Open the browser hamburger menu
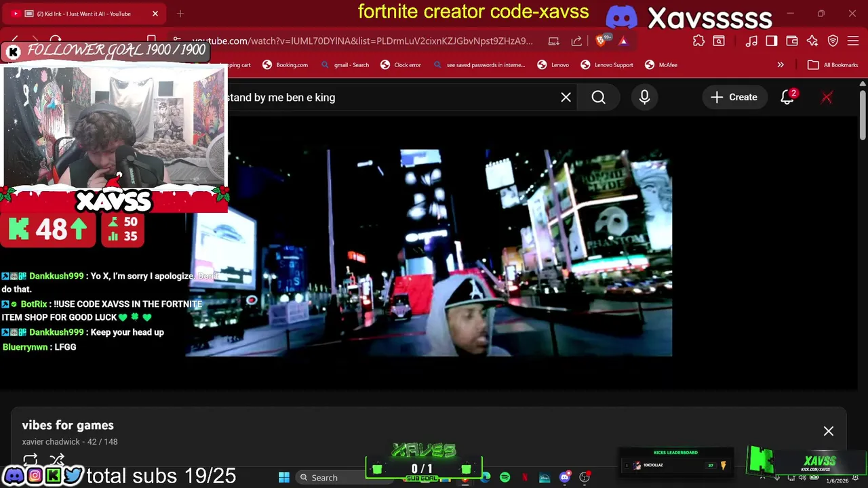This screenshot has width=868, height=488. pos(853,41)
